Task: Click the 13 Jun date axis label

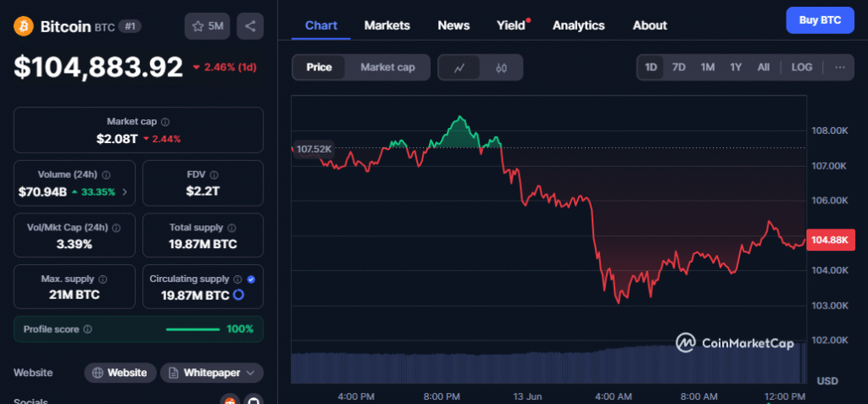Action: (526, 397)
